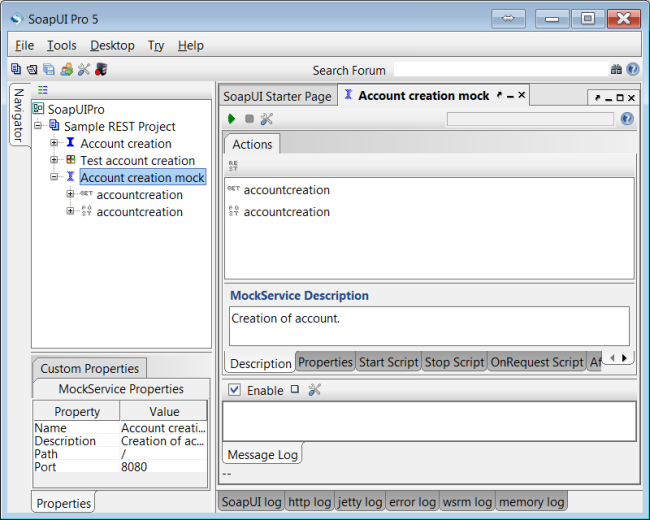This screenshot has width=650, height=520.
Task: Click the proxy server toolbar icon
Action: [x=101, y=69]
